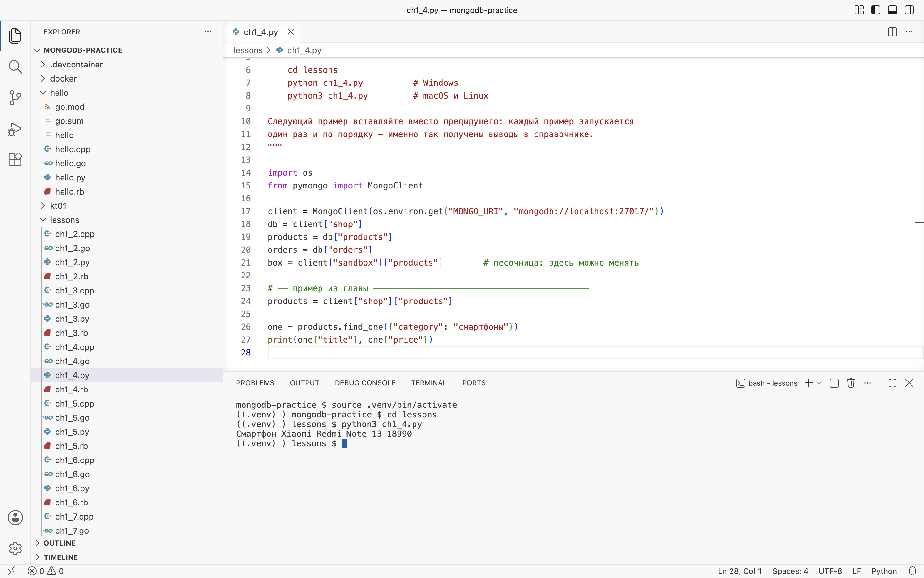
Task: Expand the TIMELINE section
Action: (127, 557)
